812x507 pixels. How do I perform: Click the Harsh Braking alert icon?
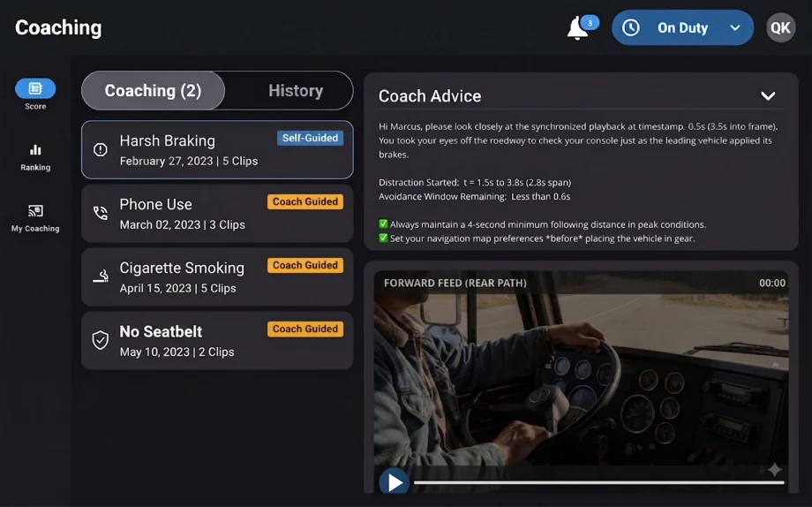[x=101, y=150]
